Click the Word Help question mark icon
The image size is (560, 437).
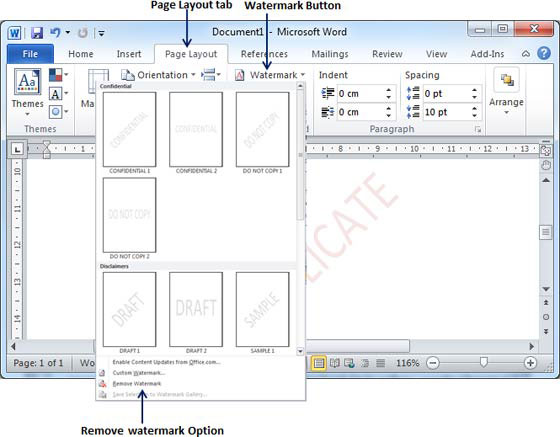pos(544,54)
